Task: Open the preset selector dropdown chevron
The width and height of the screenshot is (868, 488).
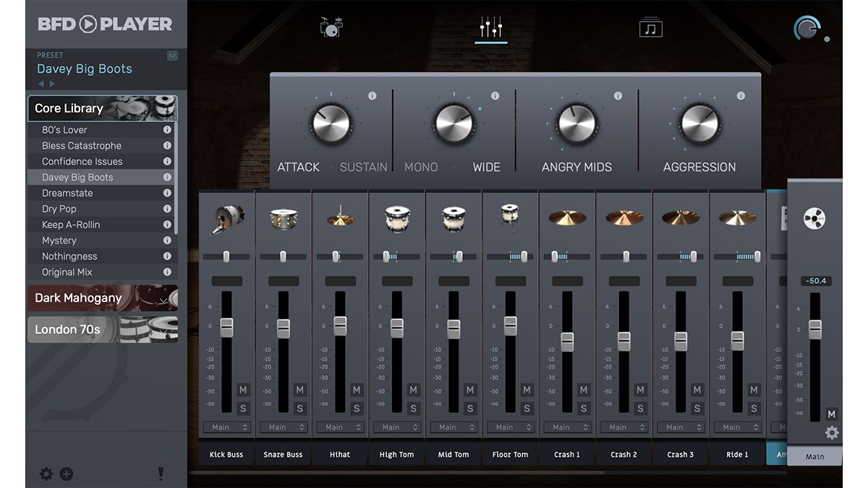Action: 172,56
